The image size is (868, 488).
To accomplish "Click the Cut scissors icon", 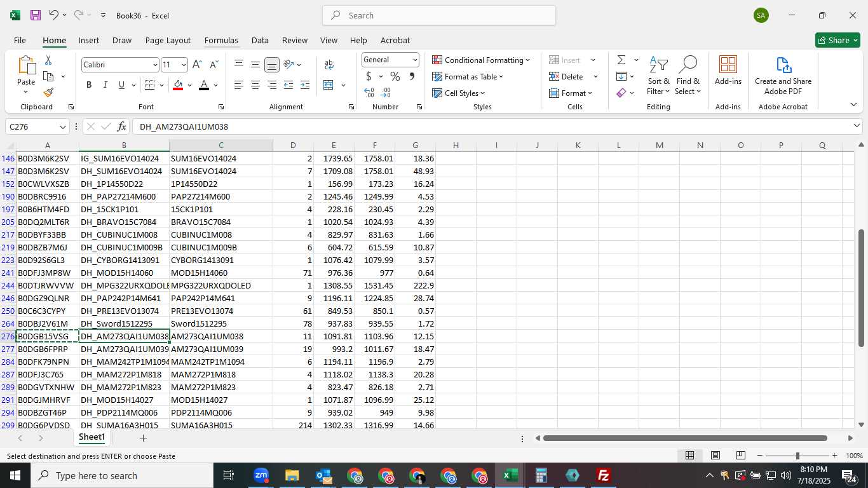I will click(x=48, y=60).
